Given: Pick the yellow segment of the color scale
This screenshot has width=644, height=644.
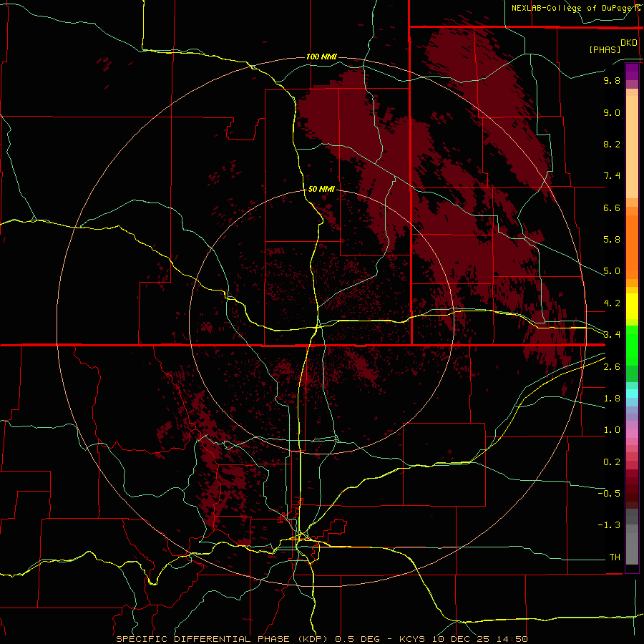Looking at the screenshot, I should 632,306.
